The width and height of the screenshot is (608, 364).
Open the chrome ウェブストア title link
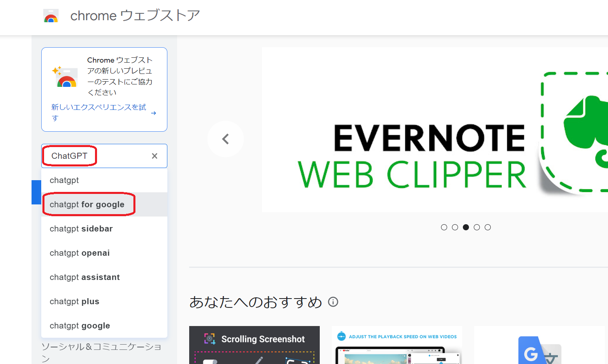135,16
